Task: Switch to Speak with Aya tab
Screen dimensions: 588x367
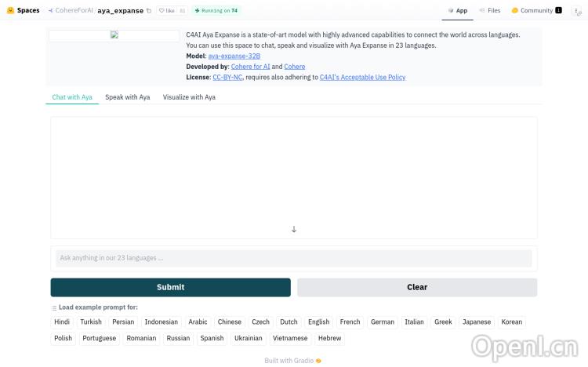Action: point(127,97)
